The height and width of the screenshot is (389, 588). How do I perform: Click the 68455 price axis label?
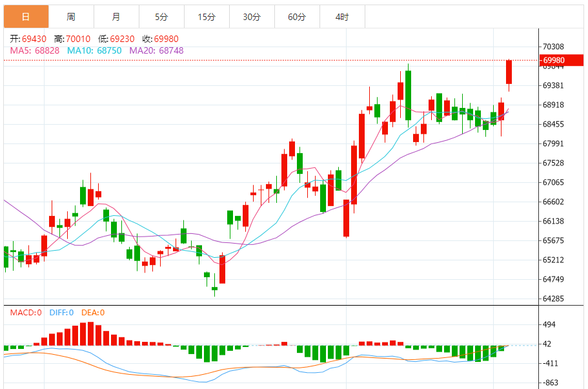pos(553,124)
